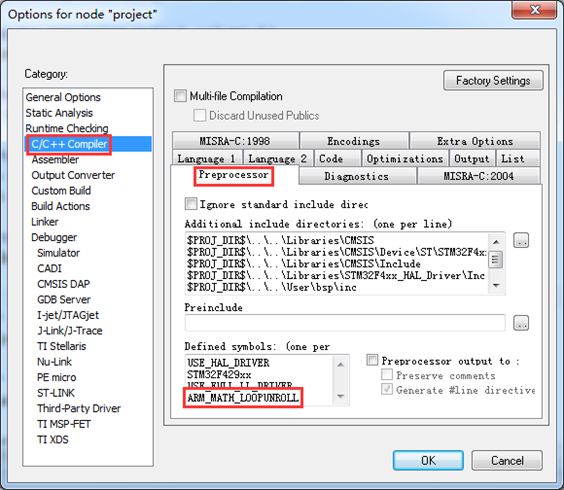Screen dimensions: 564x490
Task: Click the Libraries\CMSIS\Device\ST path line
Action: click(337, 252)
